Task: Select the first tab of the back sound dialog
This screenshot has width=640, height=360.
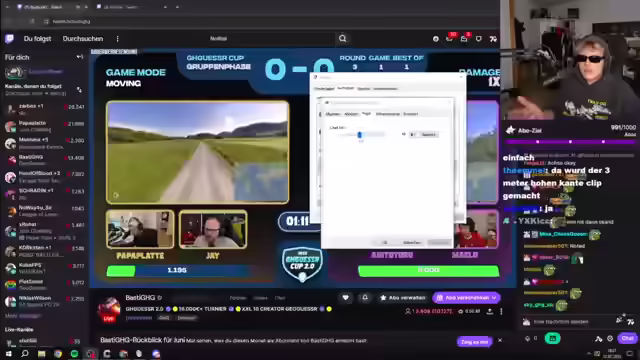Action: coord(324,89)
